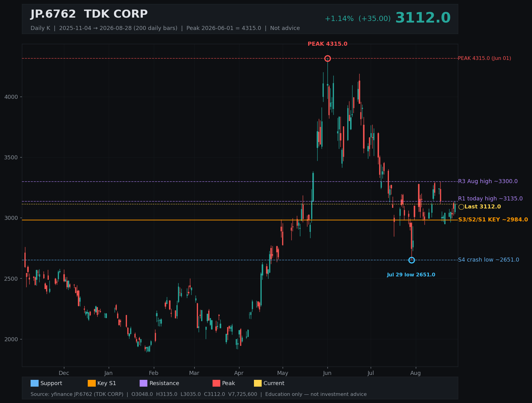Image resolution: width=532 pixels, height=403 pixels.
Task: Click the Key S1 legend label
Action: click(x=107, y=383)
